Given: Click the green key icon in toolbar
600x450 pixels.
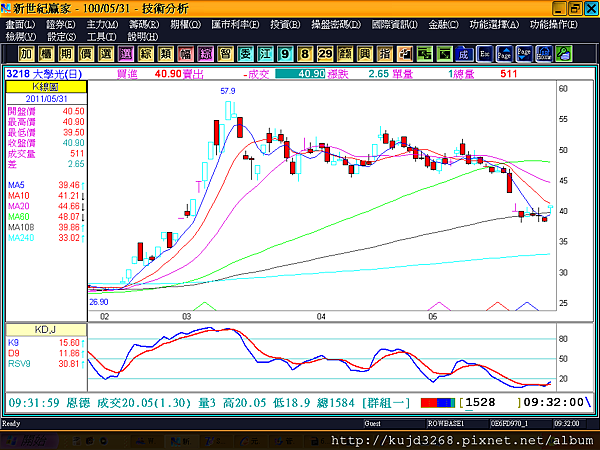Looking at the screenshot, I should pos(564,54).
